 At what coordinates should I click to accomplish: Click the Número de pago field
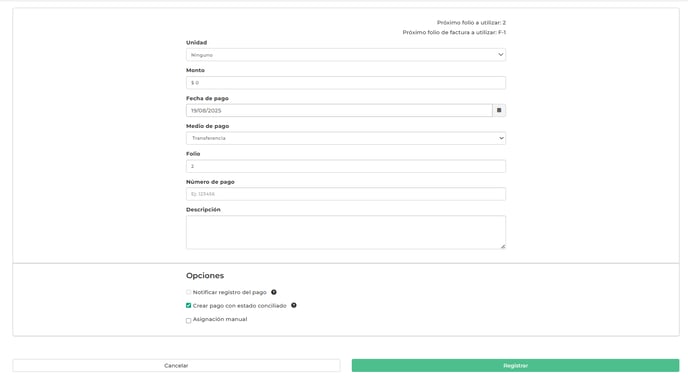[346, 194]
